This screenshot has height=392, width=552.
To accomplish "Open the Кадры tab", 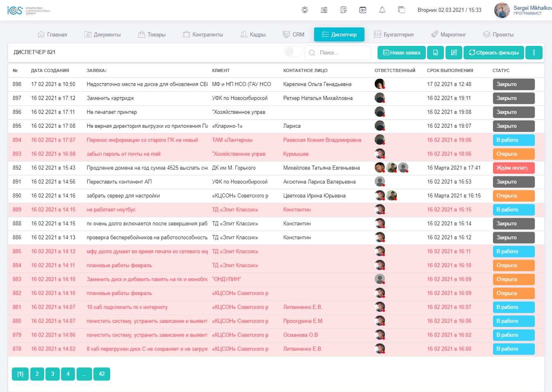I will click(x=253, y=35).
